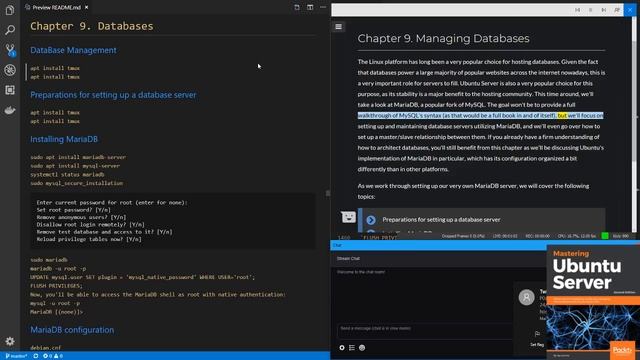Close the reader bar with the blue X button
Viewport: 640px width, 360px height.
point(630,10)
